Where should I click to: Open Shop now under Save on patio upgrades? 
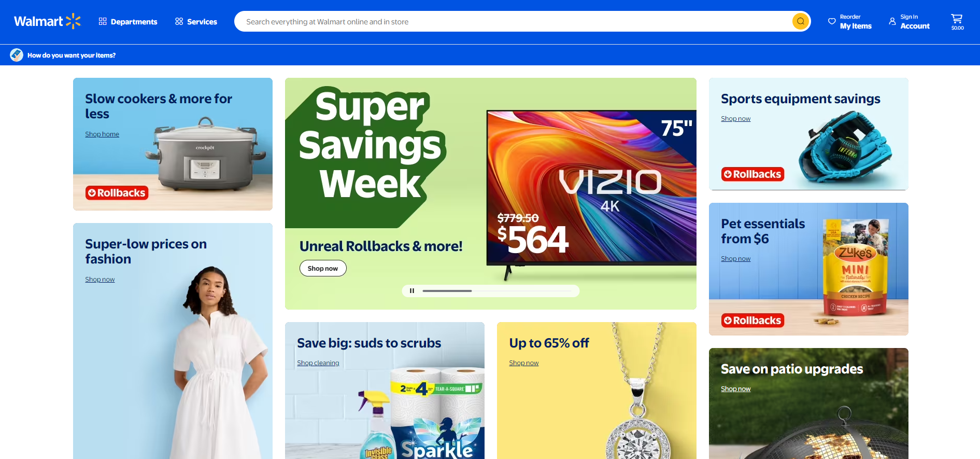pyautogui.click(x=736, y=389)
